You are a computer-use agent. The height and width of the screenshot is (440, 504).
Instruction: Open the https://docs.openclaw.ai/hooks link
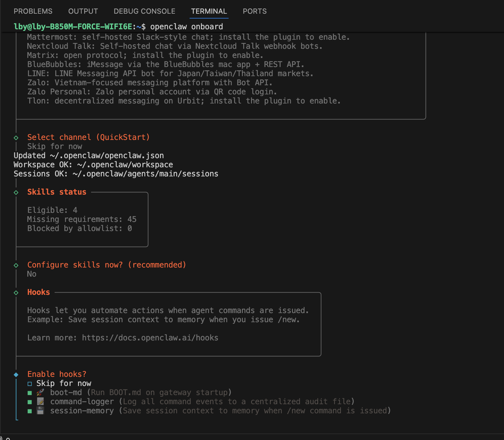click(x=150, y=338)
